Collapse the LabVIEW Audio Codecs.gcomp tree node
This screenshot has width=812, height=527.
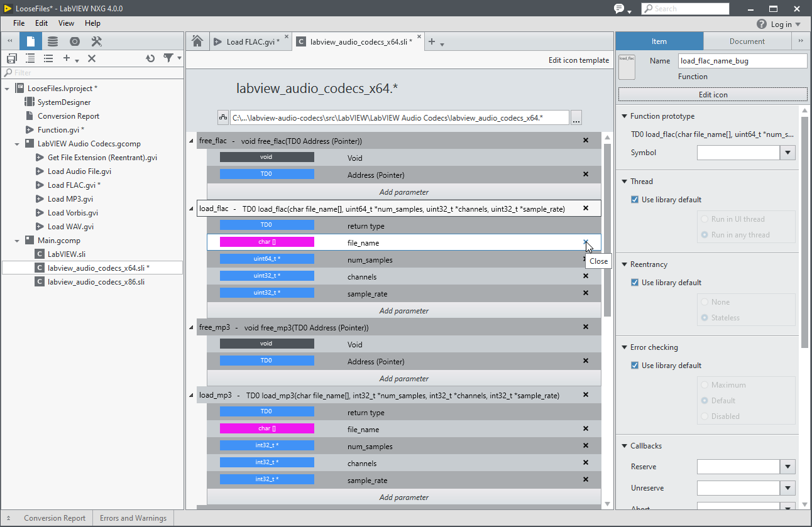coord(16,144)
